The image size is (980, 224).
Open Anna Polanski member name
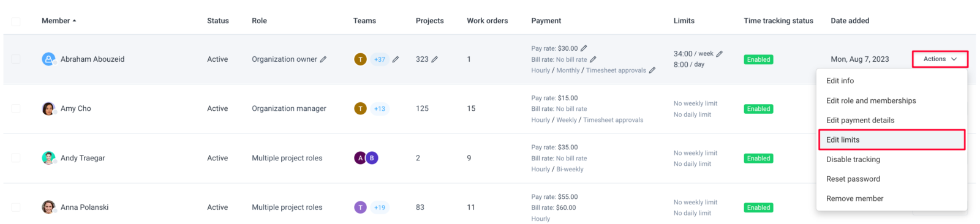coord(85,207)
